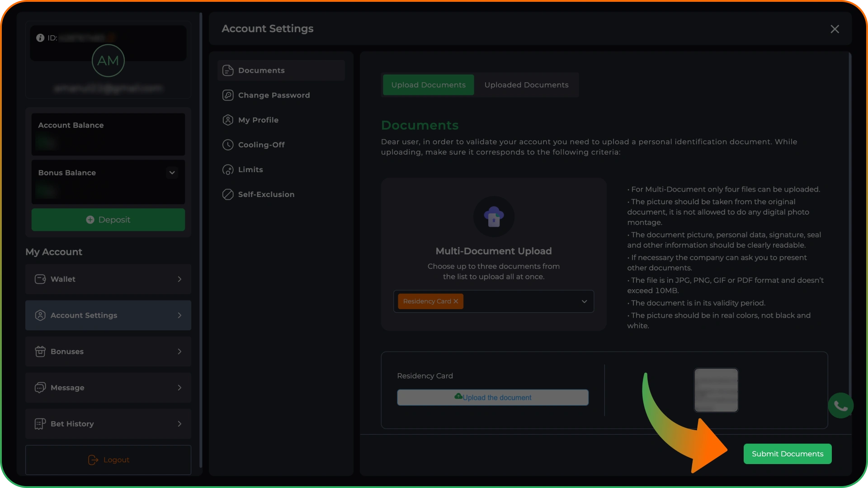Click Upload the document button
This screenshot has height=488, width=868.
point(493,398)
